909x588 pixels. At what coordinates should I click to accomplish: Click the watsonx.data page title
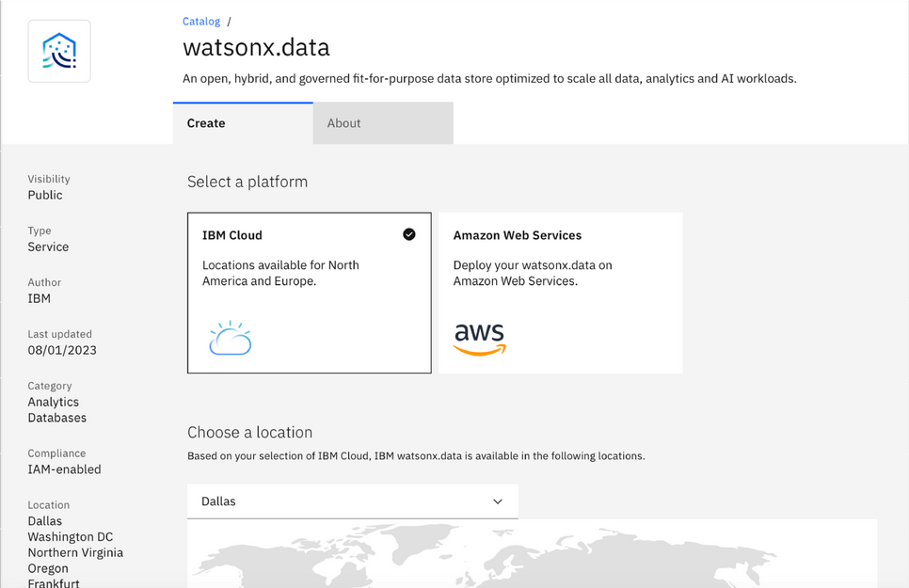point(256,47)
